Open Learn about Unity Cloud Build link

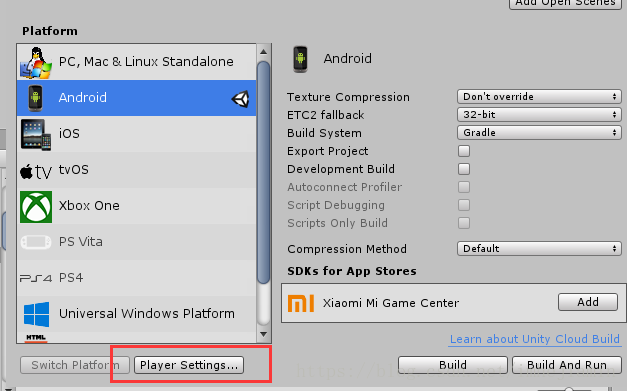(x=535, y=339)
